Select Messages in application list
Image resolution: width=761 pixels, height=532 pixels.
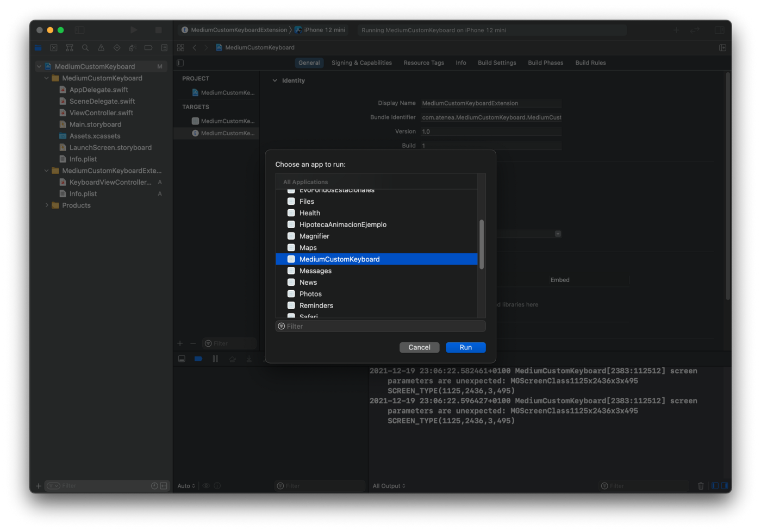click(376, 271)
